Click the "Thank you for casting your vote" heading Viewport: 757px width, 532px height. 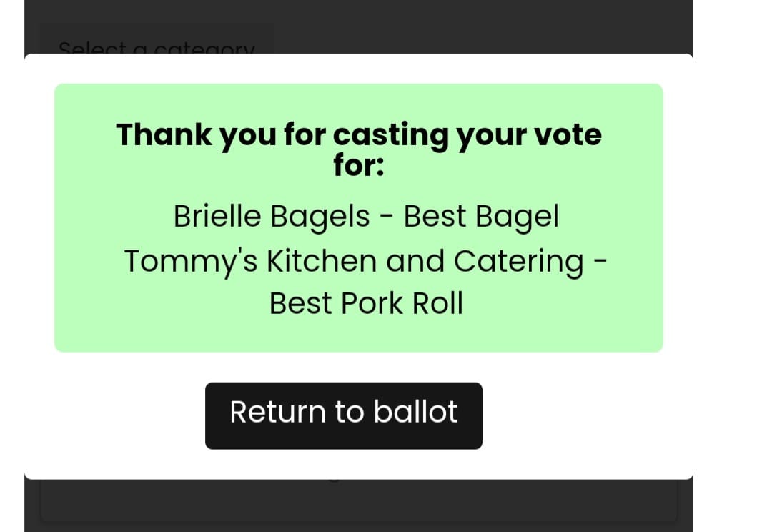(x=358, y=134)
